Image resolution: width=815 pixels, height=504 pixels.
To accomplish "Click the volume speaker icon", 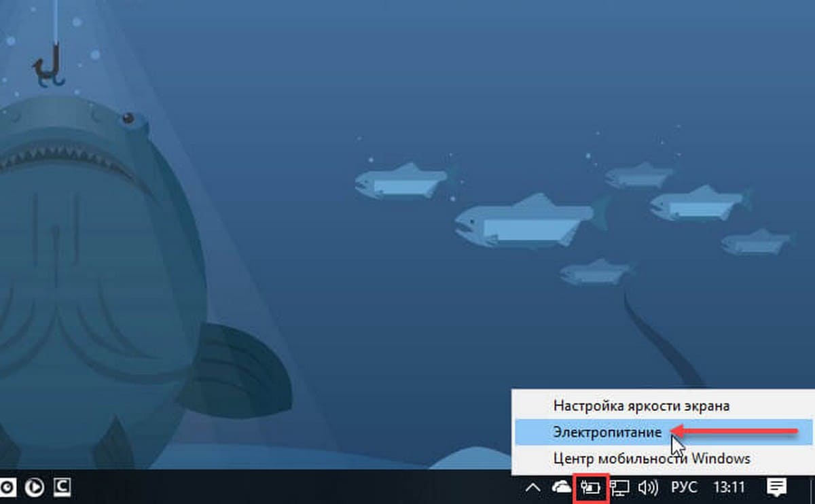I will pos(649,487).
